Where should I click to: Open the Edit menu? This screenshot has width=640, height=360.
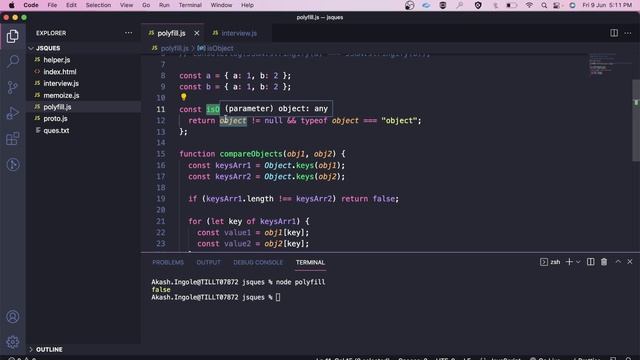pos(71,5)
